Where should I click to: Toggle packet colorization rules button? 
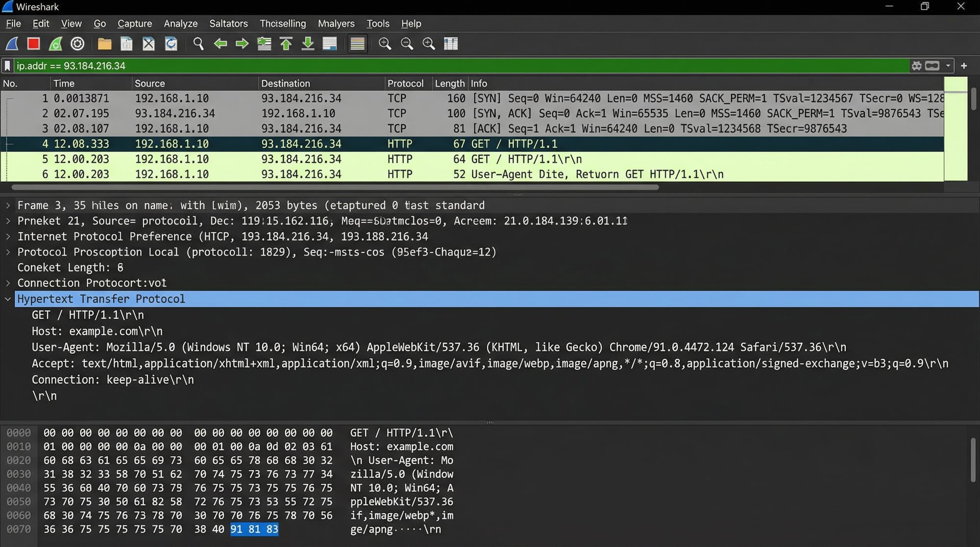coord(358,44)
